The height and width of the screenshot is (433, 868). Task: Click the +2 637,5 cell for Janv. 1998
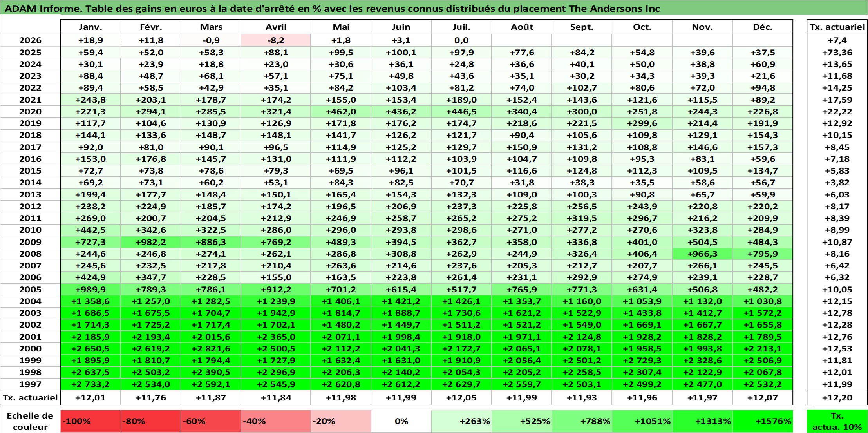point(90,372)
